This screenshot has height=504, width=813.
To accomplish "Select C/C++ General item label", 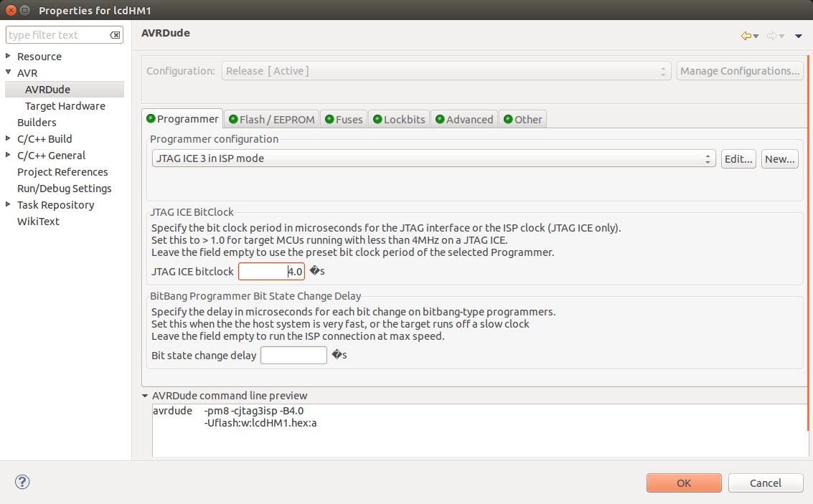I will (52, 156).
